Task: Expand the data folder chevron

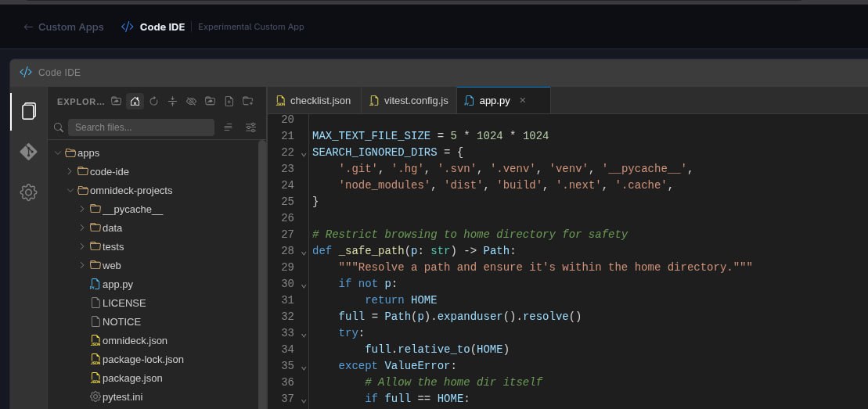Action: click(82, 228)
